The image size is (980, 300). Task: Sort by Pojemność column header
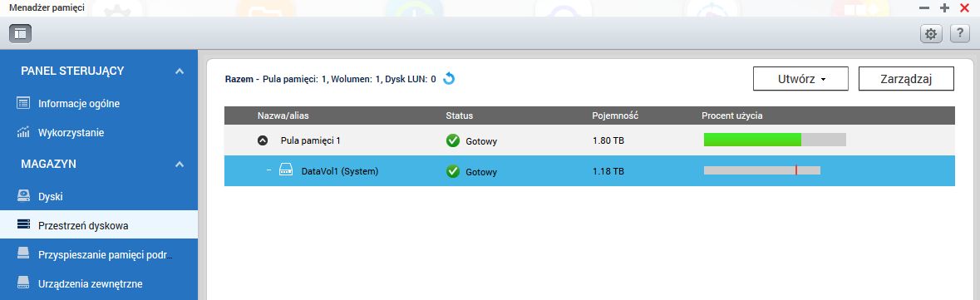point(615,116)
